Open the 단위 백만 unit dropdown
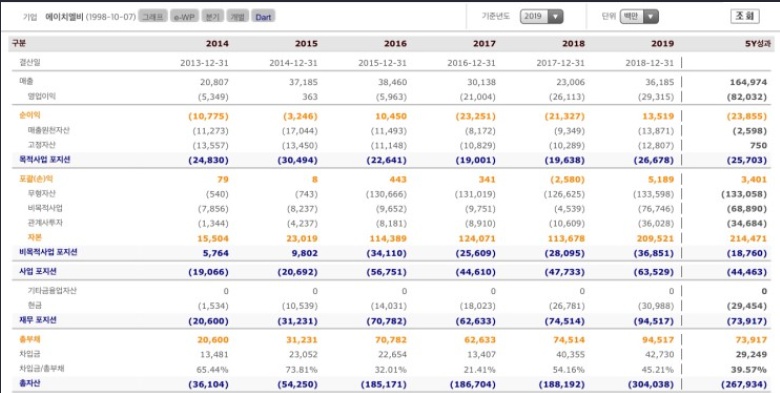This screenshot has width=780, height=393. [639, 16]
